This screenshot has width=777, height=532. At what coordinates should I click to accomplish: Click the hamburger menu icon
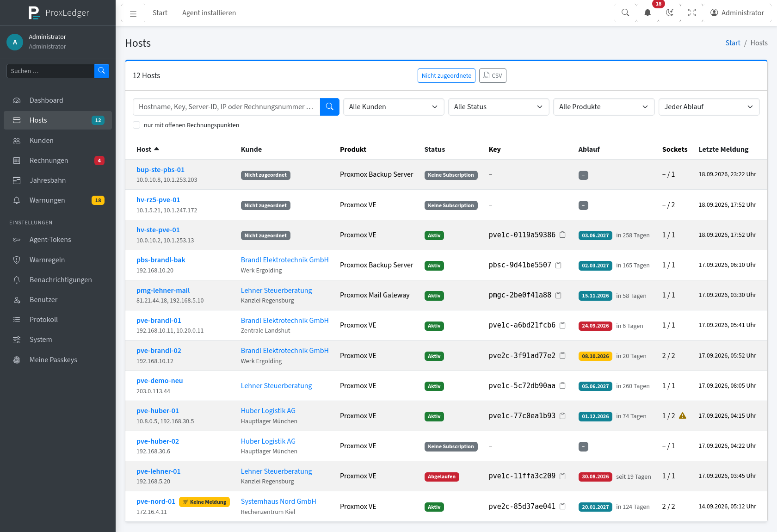133,13
